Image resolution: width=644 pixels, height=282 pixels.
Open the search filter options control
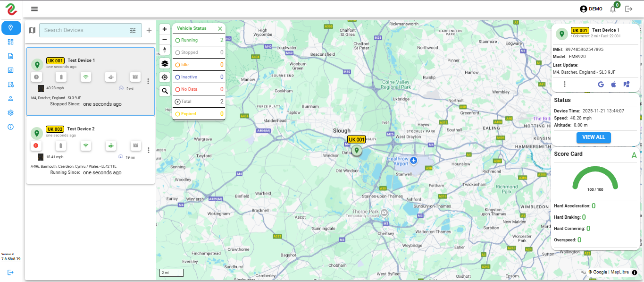pyautogui.click(x=133, y=30)
